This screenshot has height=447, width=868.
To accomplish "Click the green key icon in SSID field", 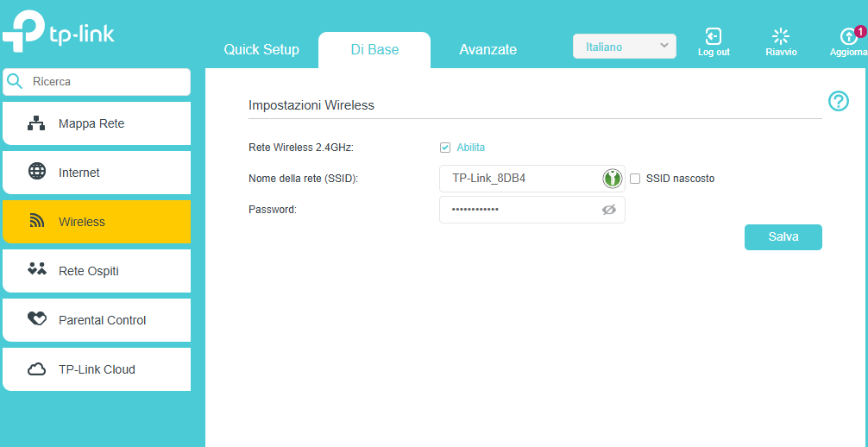I will coord(613,179).
